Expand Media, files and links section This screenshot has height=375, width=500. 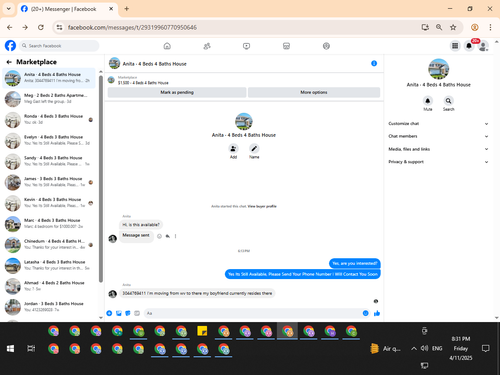(438, 149)
